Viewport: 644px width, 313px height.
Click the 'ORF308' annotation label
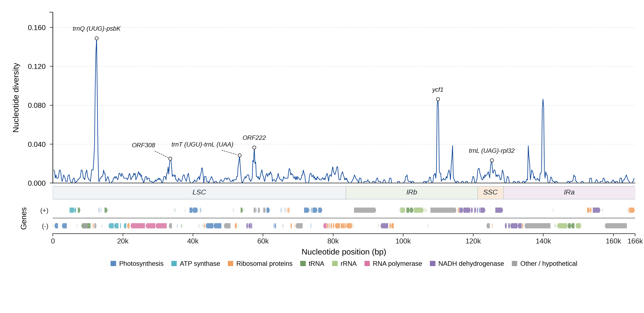point(143,145)
